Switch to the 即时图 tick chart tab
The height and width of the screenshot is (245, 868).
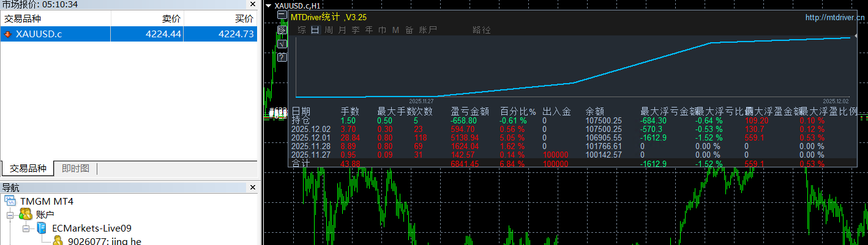(x=75, y=169)
